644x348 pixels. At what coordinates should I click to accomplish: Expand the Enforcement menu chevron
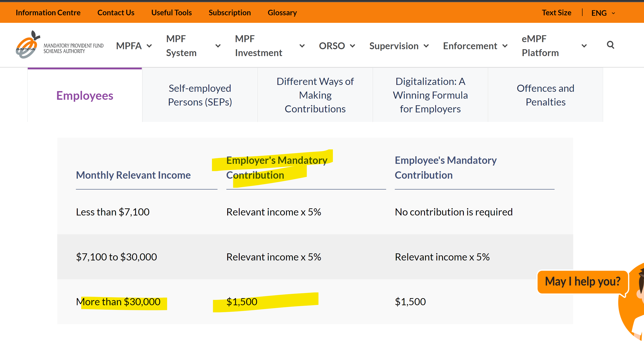pos(505,46)
